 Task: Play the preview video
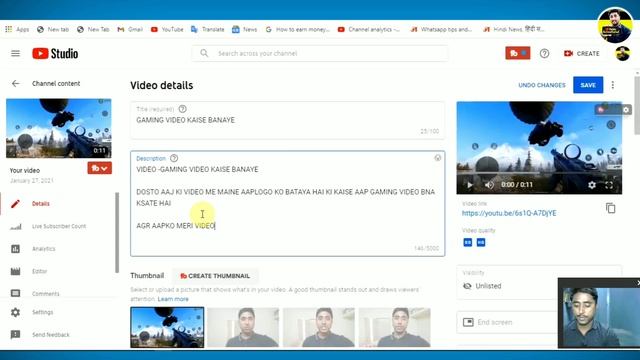pos(470,185)
